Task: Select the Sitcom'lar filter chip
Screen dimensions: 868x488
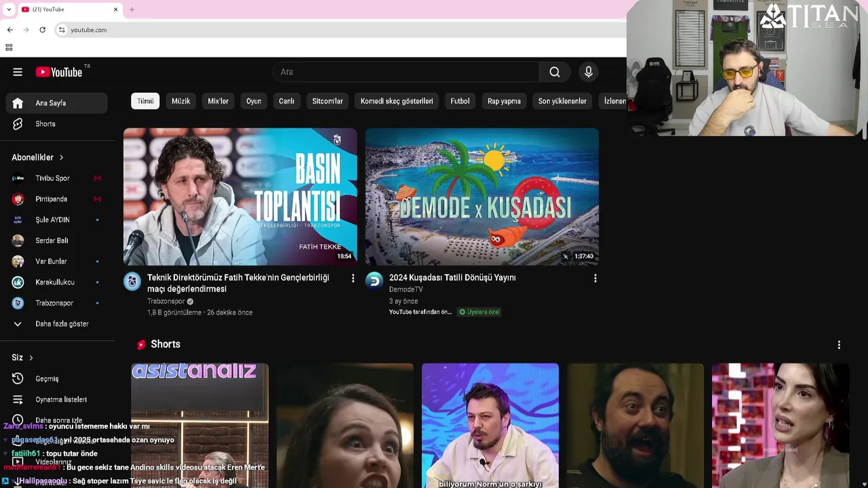Action: [x=328, y=101]
